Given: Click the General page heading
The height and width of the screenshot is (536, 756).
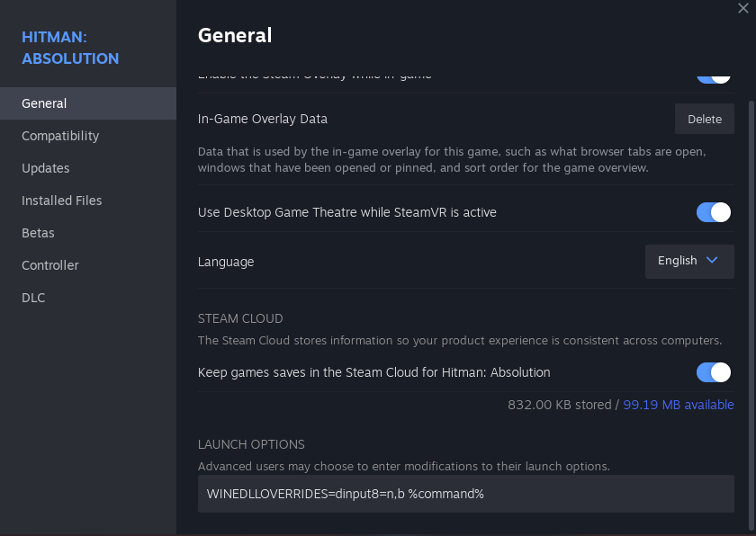Looking at the screenshot, I should point(235,35).
